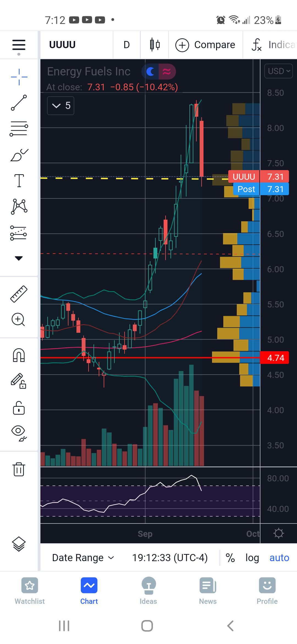Enable log scale
Screen dimensions: 297x644
click(252, 558)
